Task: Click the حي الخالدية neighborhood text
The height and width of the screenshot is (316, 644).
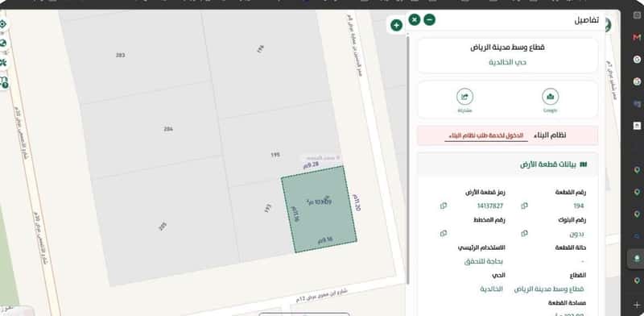Action: tap(508, 62)
